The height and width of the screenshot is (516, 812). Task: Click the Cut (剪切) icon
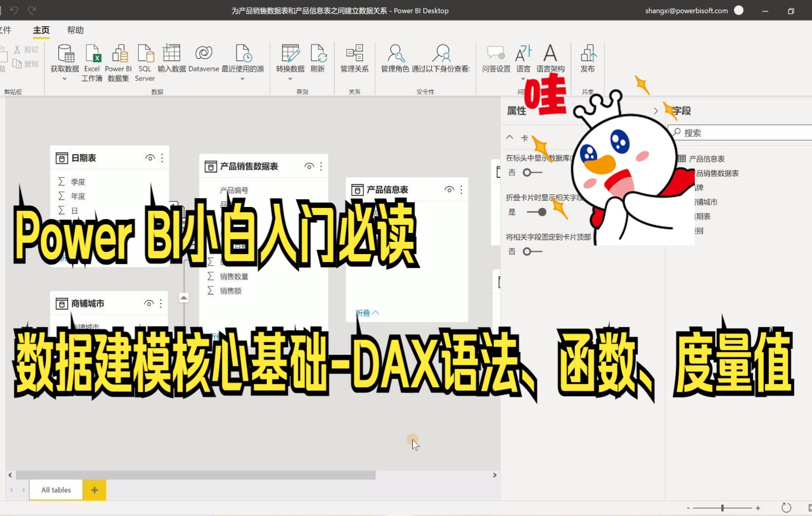point(17,49)
